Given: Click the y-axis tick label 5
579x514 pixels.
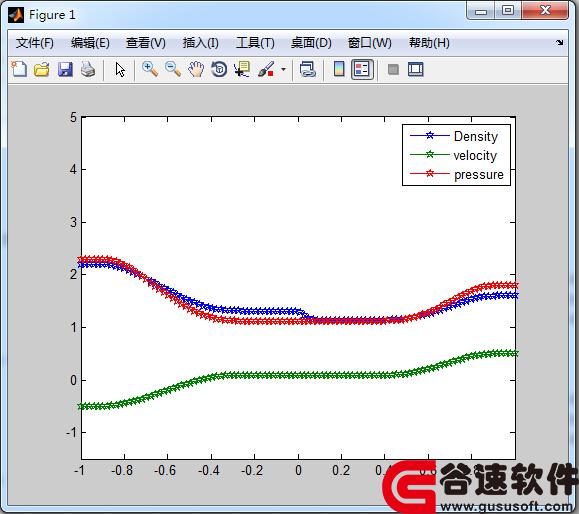Looking at the screenshot, I should (73, 117).
